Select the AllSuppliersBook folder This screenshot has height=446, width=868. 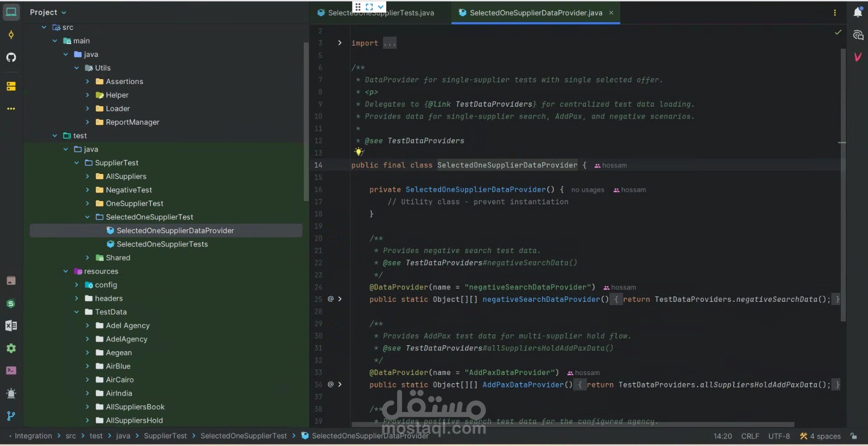tap(135, 406)
